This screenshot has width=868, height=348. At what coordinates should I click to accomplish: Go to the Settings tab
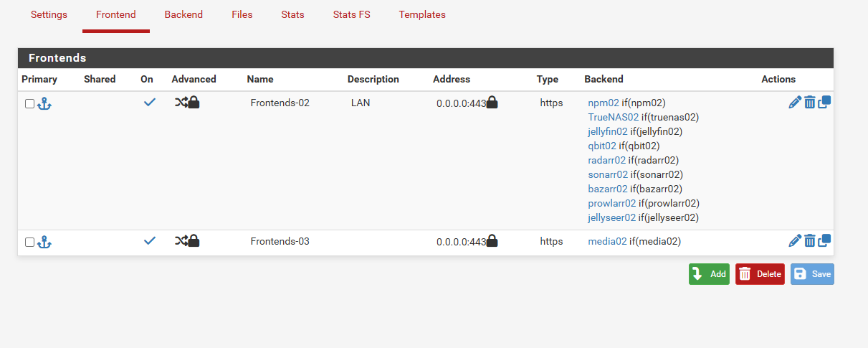pos(49,14)
